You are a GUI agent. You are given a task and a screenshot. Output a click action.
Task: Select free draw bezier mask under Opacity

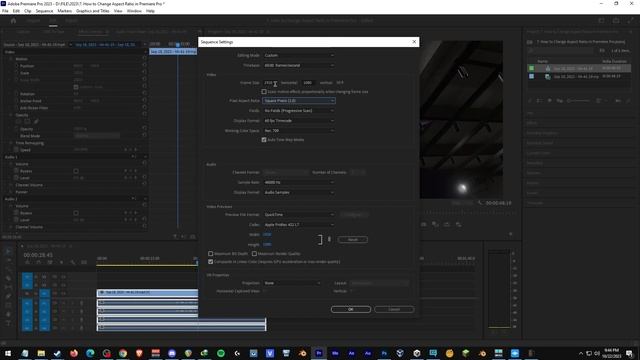tap(36, 121)
